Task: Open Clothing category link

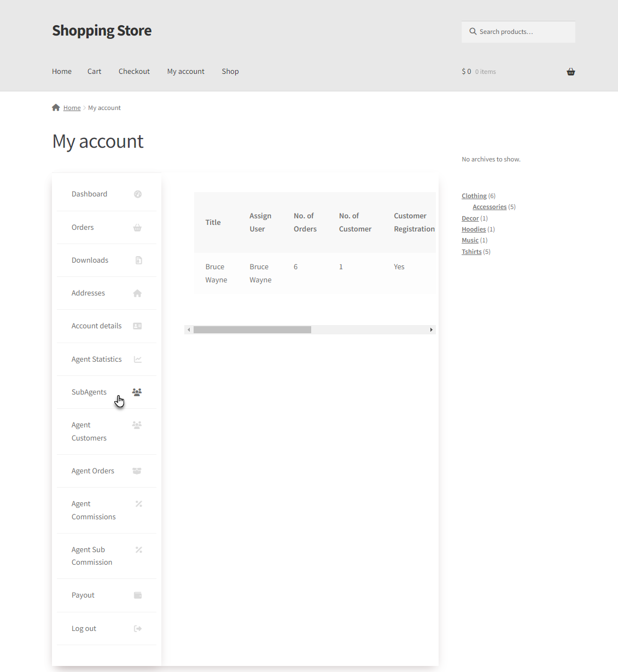Action: pos(474,196)
